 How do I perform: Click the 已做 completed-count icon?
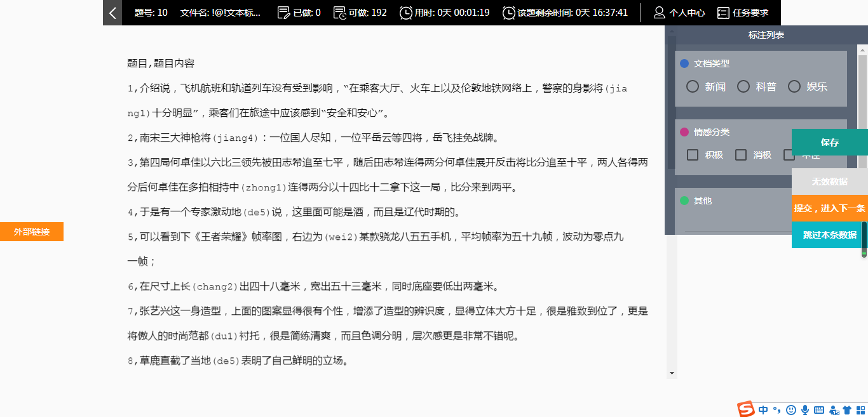tap(284, 13)
